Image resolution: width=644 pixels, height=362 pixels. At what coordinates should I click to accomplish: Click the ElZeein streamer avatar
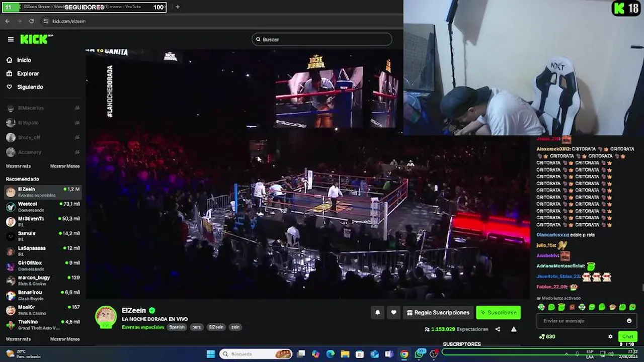click(106, 317)
